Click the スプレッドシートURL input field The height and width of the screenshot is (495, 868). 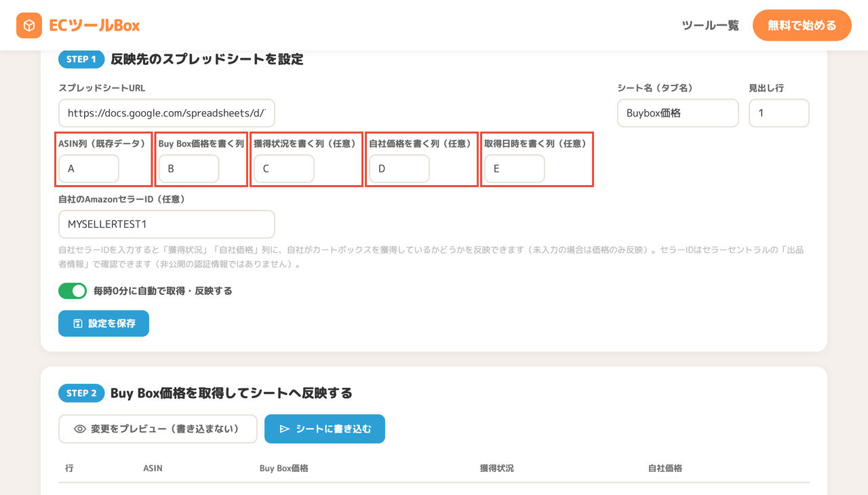coord(167,113)
